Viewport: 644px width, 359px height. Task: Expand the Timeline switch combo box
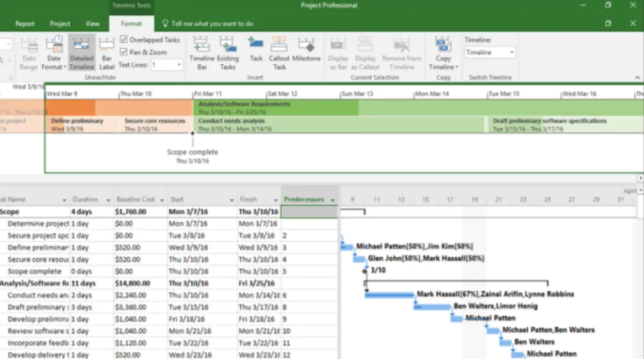coord(490,52)
